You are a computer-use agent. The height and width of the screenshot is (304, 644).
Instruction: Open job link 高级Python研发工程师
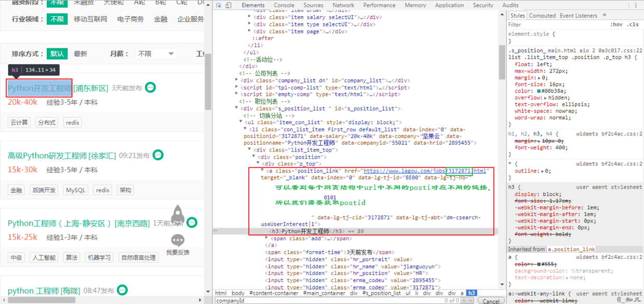pos(47,156)
